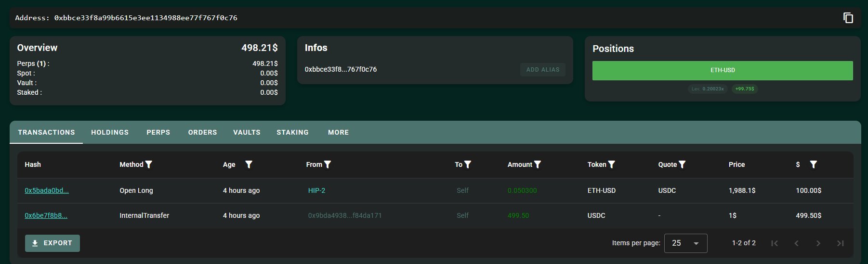Filter transactions by From address
This screenshot has height=264, width=868.
[x=328, y=164]
